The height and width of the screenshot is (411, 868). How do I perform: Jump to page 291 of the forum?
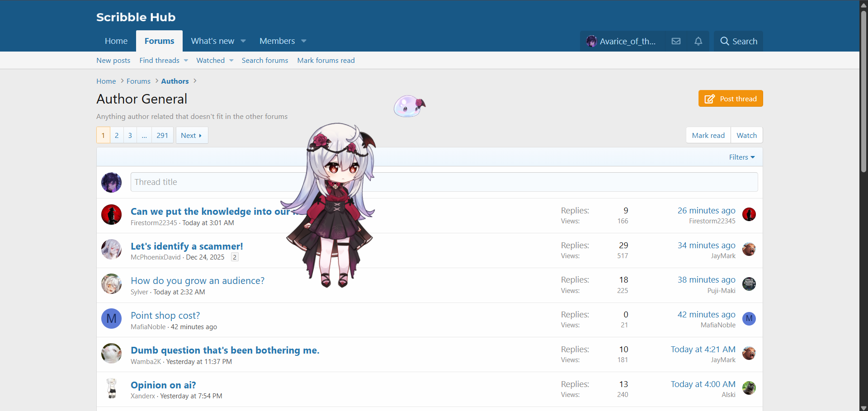coord(162,135)
